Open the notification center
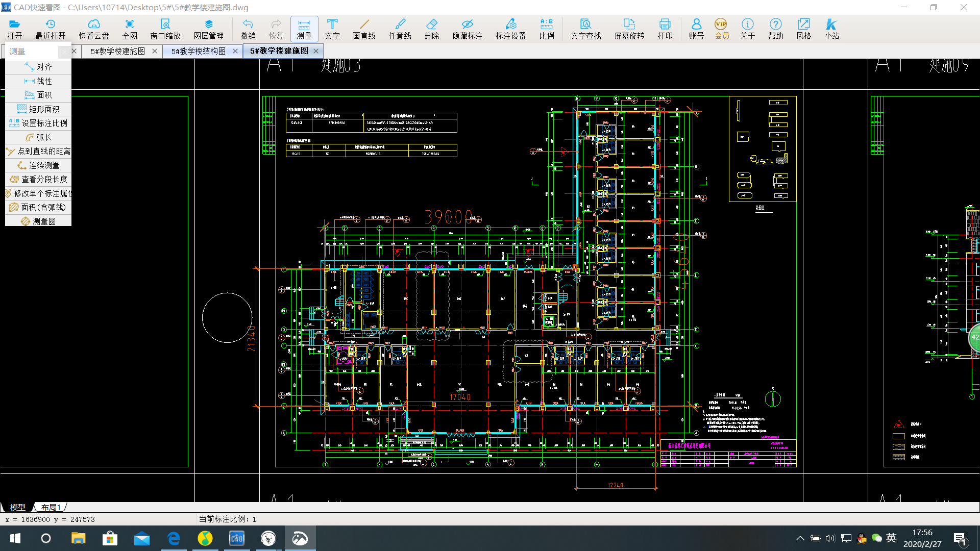Viewport: 980px width, 551px height. (960, 538)
